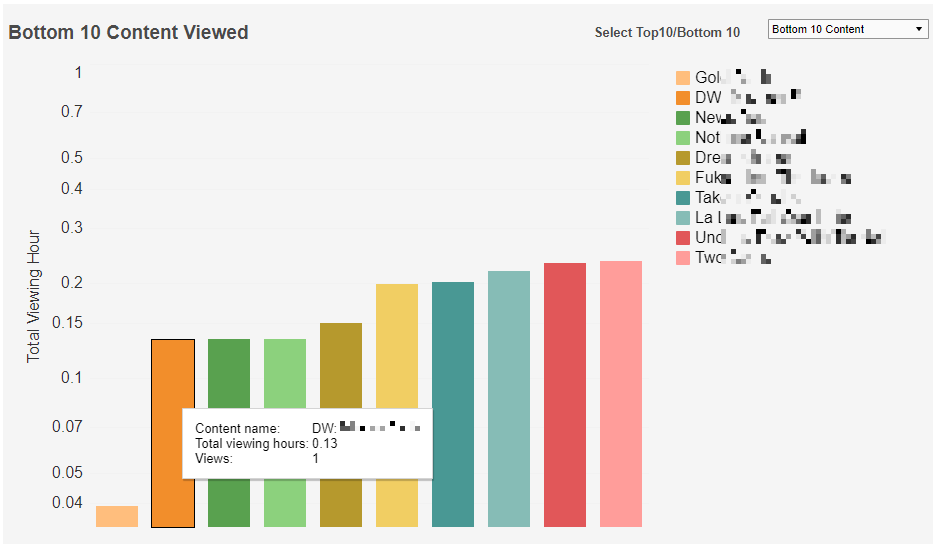
Task: Click the pink 'Two' legend swatch
Action: click(x=683, y=258)
